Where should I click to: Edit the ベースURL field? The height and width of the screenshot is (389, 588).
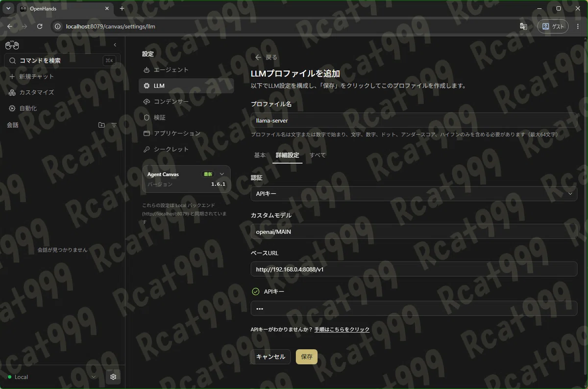414,269
